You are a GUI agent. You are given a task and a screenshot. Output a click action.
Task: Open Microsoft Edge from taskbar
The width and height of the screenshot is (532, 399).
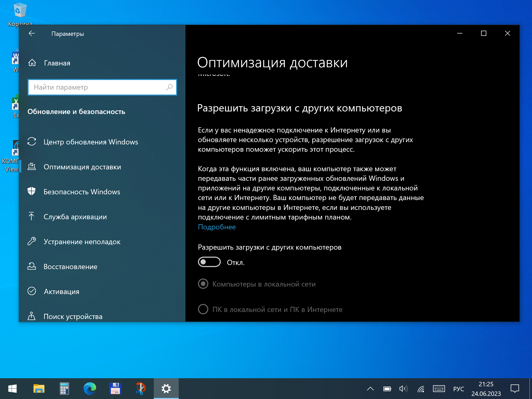[90, 389]
